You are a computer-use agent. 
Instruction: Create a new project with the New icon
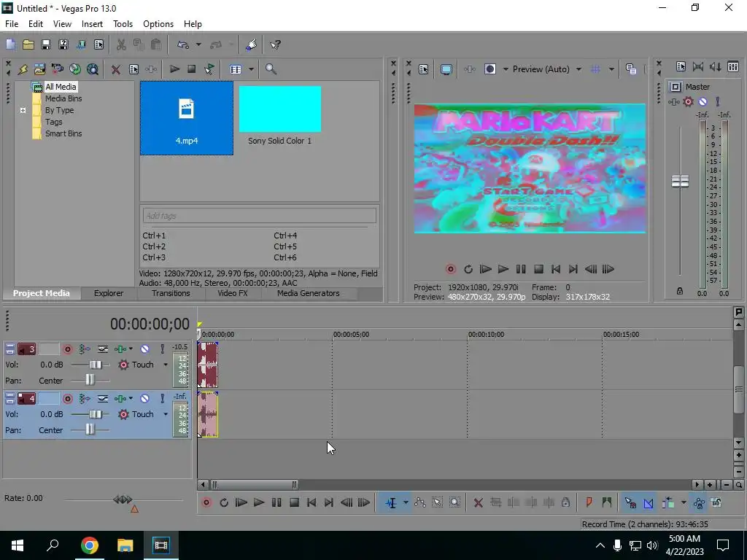10,44
